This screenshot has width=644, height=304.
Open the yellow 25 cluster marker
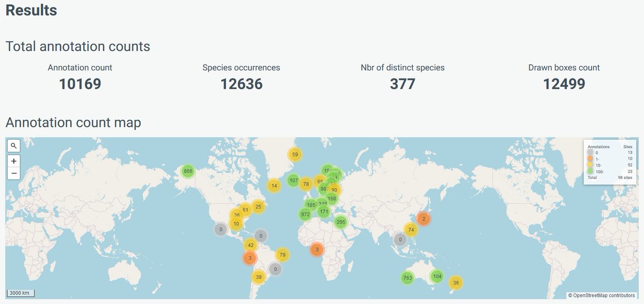click(x=258, y=207)
